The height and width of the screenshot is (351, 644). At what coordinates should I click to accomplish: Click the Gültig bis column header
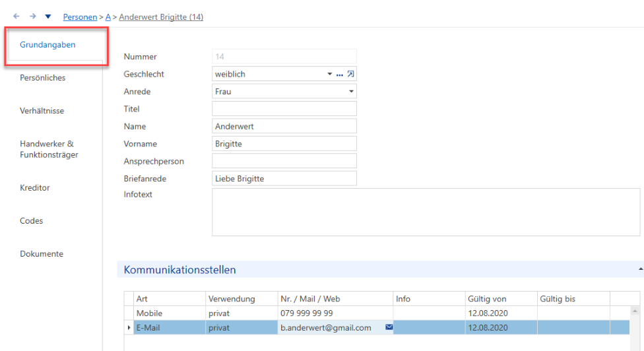(573, 299)
